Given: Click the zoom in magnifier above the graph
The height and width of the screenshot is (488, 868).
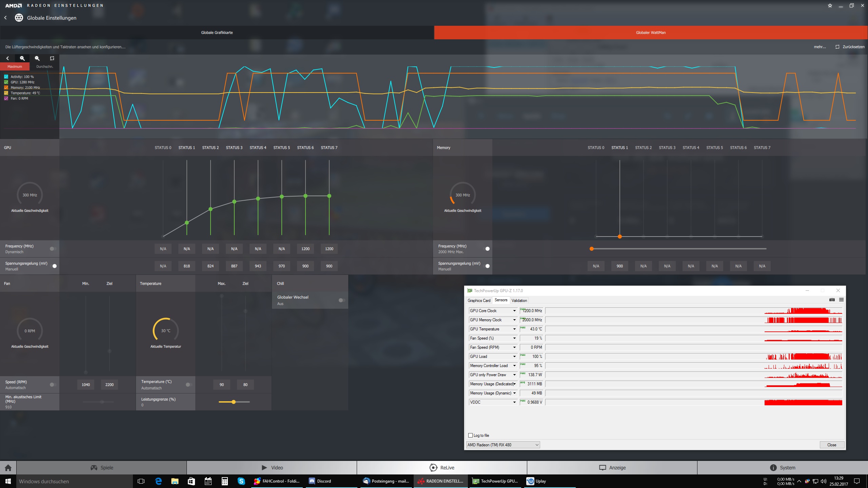Looking at the screenshot, I should [x=22, y=58].
